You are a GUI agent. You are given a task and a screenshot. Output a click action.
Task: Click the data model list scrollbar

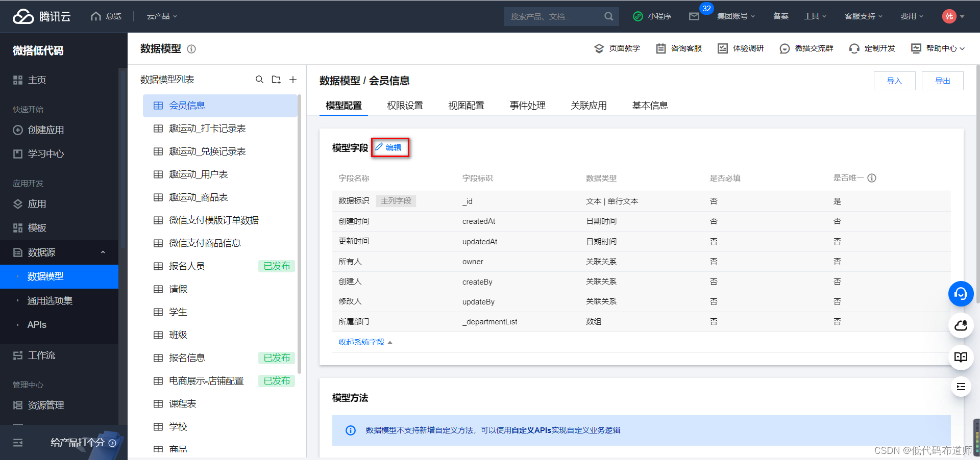[x=299, y=234]
